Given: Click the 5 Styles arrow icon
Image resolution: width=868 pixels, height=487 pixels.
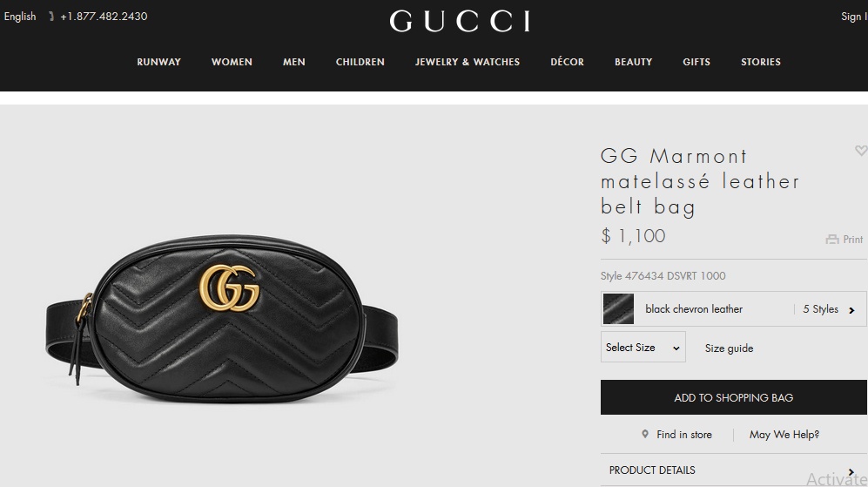Looking at the screenshot, I should tap(852, 309).
